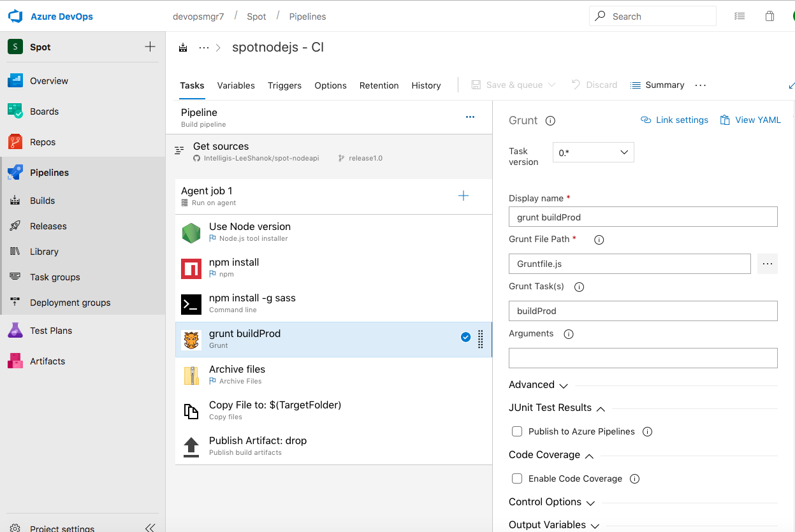Click Link settings
Screen dimensions: 795x532
click(x=675, y=120)
